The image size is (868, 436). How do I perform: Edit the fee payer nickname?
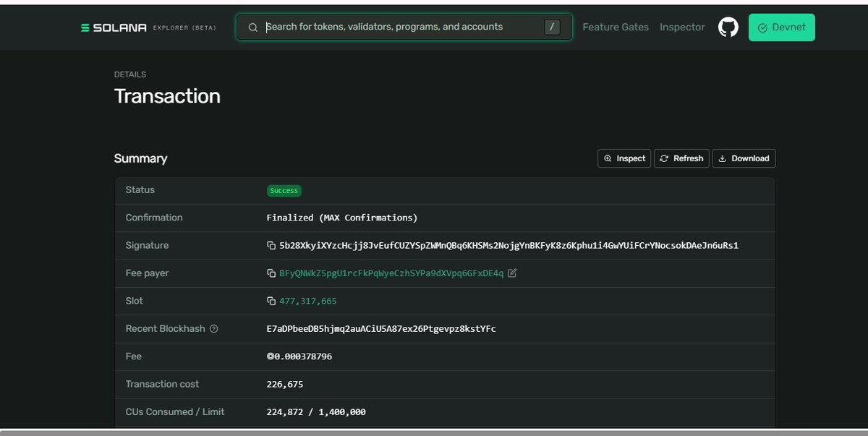click(x=512, y=273)
